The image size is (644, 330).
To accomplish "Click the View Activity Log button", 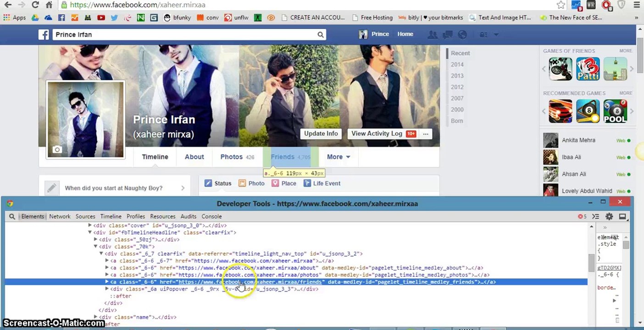I will click(x=383, y=134).
